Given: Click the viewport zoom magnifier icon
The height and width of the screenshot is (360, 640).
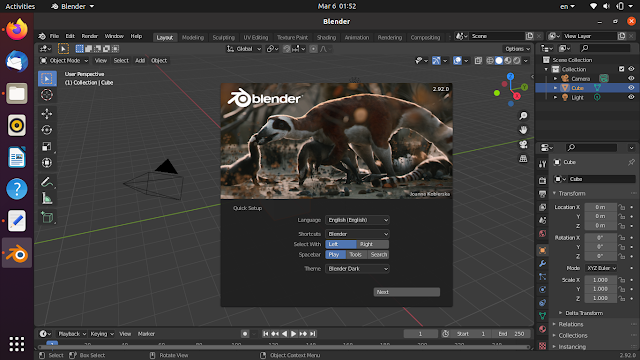Looking at the screenshot, I should [x=523, y=116].
